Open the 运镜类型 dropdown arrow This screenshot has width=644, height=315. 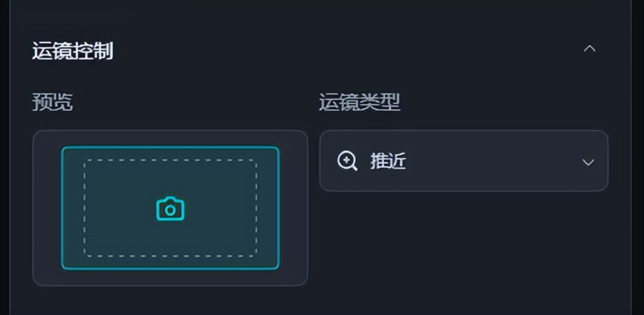588,162
